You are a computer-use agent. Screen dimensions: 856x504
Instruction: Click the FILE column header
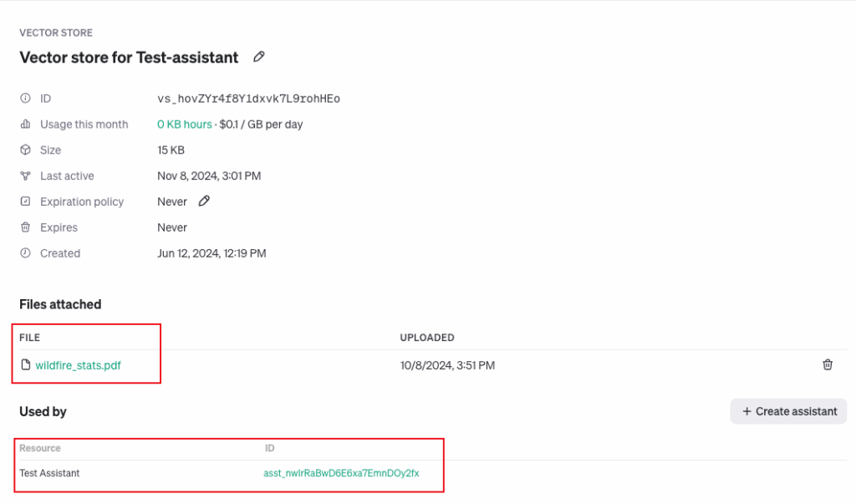[x=30, y=338]
